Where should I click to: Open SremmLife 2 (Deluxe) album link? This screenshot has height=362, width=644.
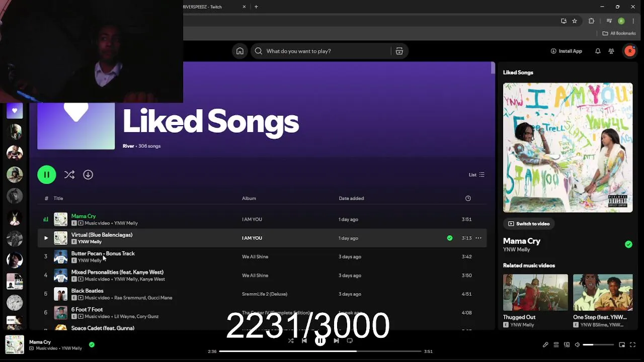[x=265, y=294]
